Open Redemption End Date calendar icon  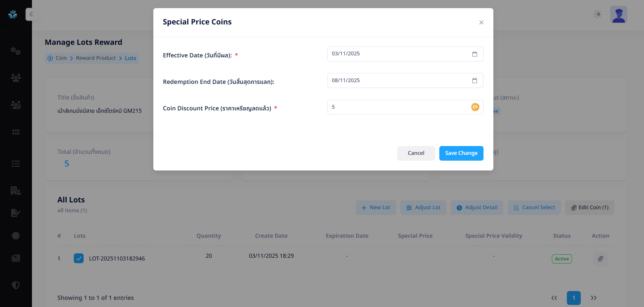(474, 80)
